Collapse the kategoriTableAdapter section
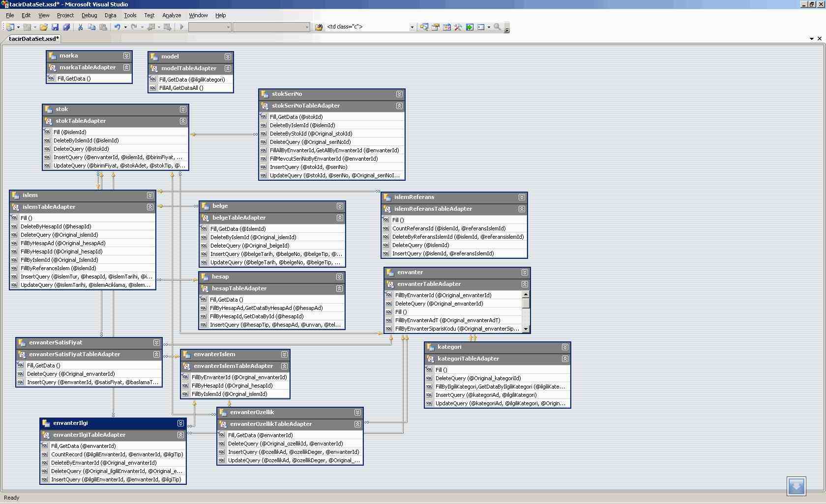Image resolution: width=826 pixels, height=504 pixels. coord(565,359)
